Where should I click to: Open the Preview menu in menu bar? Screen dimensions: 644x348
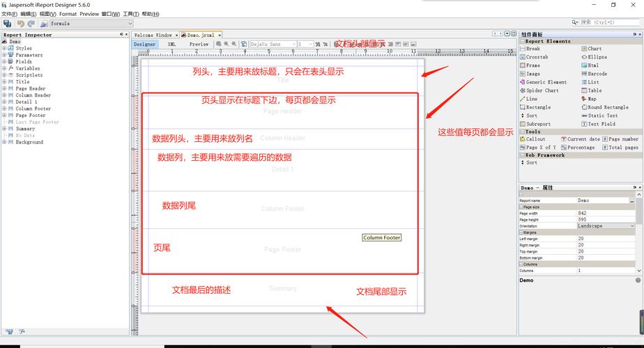(x=89, y=14)
